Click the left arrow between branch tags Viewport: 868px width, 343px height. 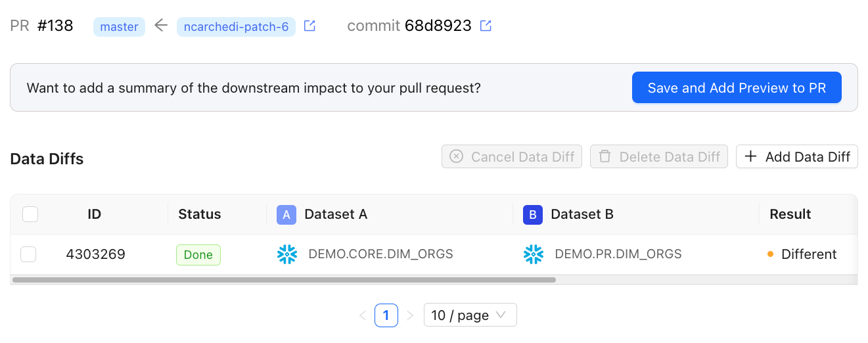coord(161,26)
